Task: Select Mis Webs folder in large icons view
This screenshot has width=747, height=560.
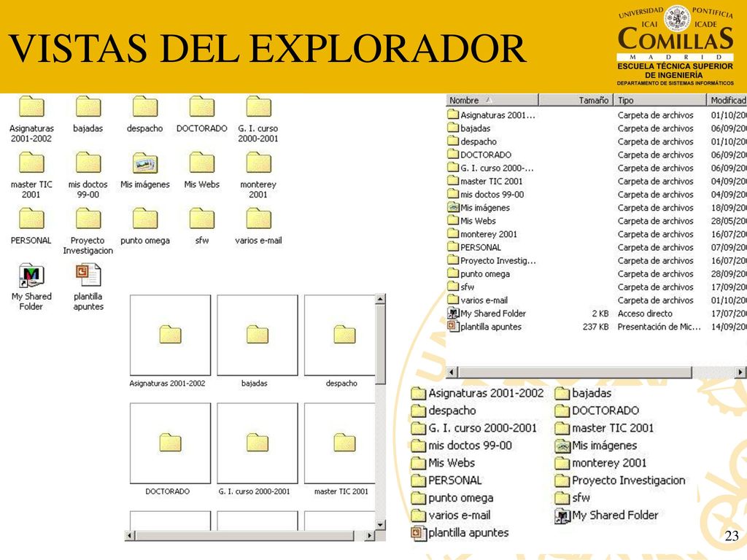Action: click(x=201, y=163)
